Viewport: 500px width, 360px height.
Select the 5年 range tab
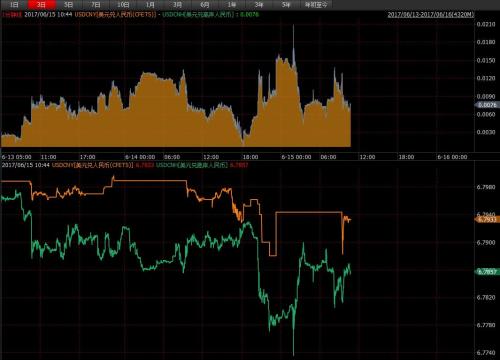(286, 5)
